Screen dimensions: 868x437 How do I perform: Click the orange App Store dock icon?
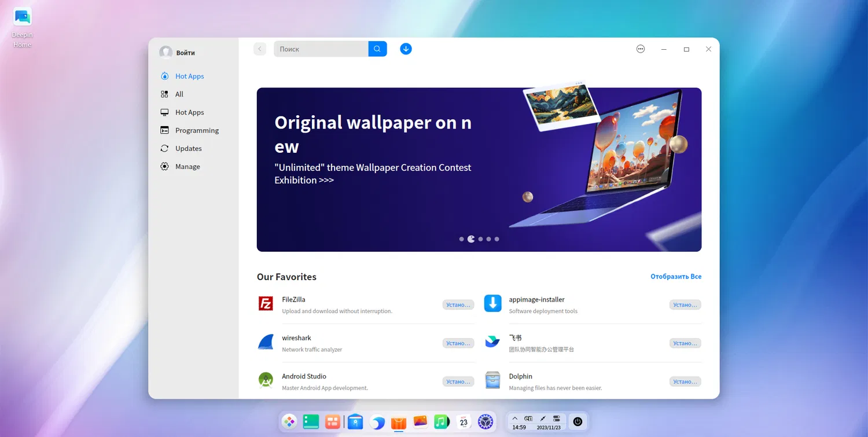point(399,423)
